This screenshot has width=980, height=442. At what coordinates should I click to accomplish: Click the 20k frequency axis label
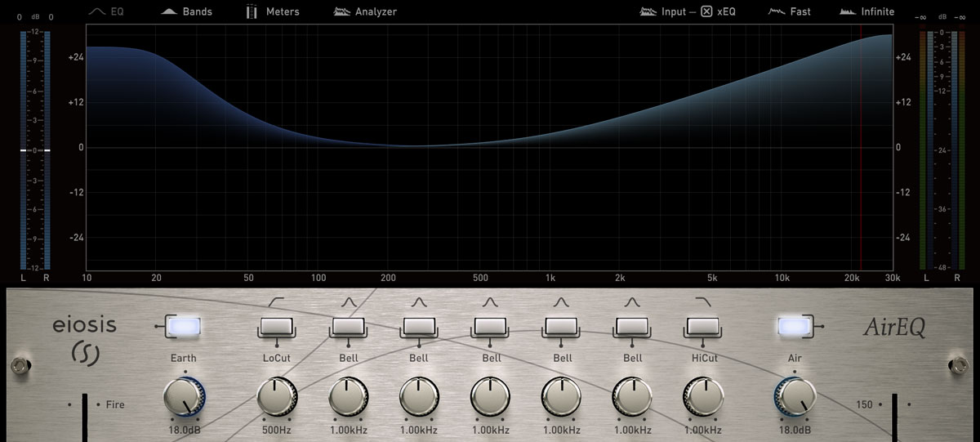[852, 278]
